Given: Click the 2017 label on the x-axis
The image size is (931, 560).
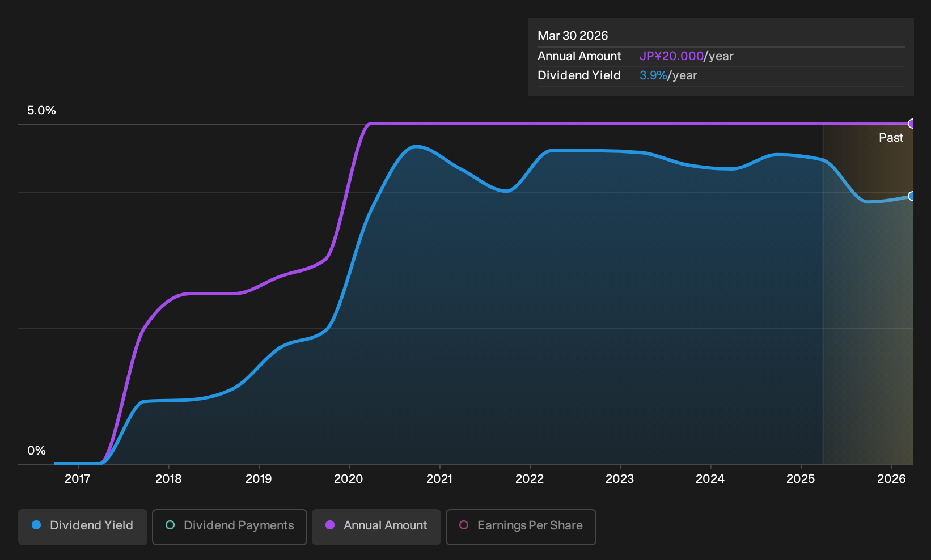Looking at the screenshot, I should pyautogui.click(x=78, y=479).
